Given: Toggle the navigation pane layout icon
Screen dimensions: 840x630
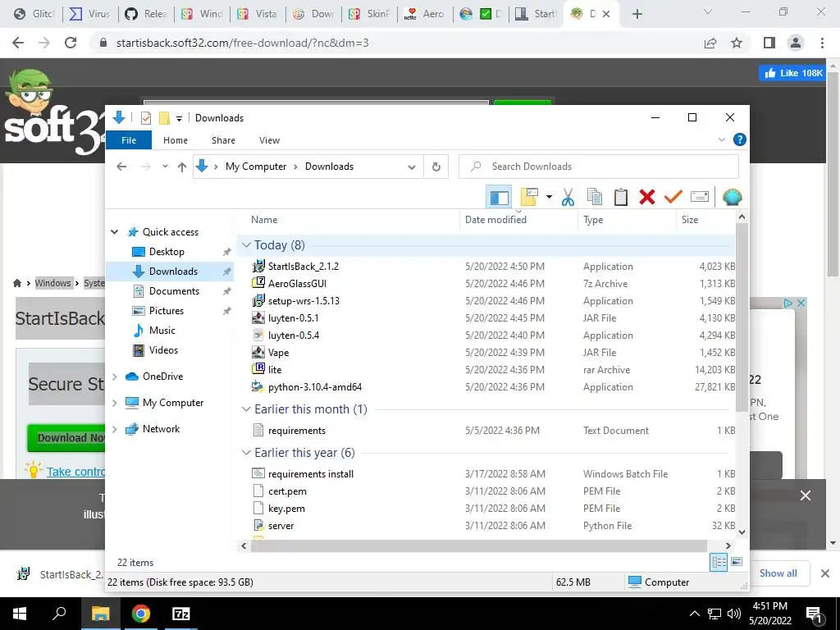Looking at the screenshot, I should [499, 197].
